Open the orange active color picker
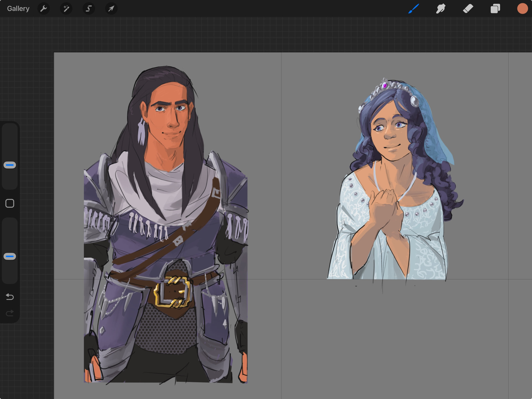This screenshot has height=399, width=532. pyautogui.click(x=522, y=9)
